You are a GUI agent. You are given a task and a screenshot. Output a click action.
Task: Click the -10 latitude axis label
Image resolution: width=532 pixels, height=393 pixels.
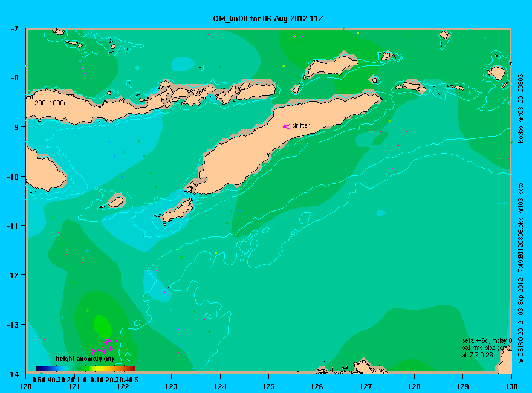(13, 177)
